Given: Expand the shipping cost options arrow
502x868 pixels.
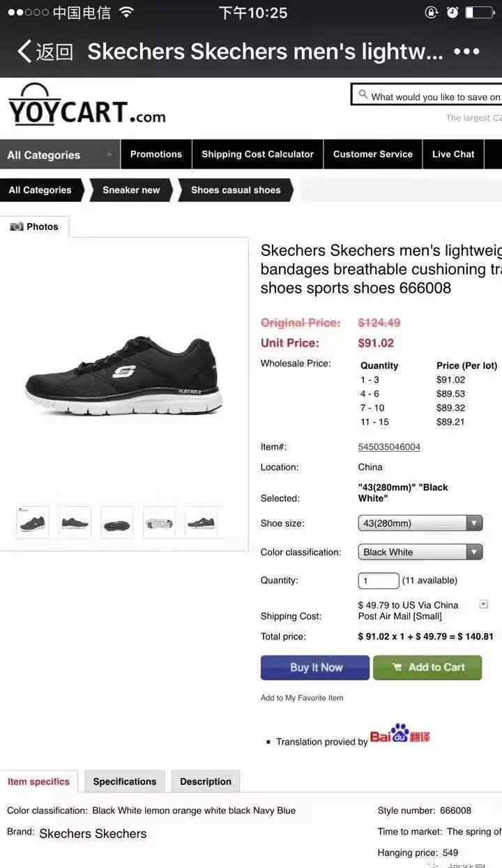Looking at the screenshot, I should [x=483, y=604].
